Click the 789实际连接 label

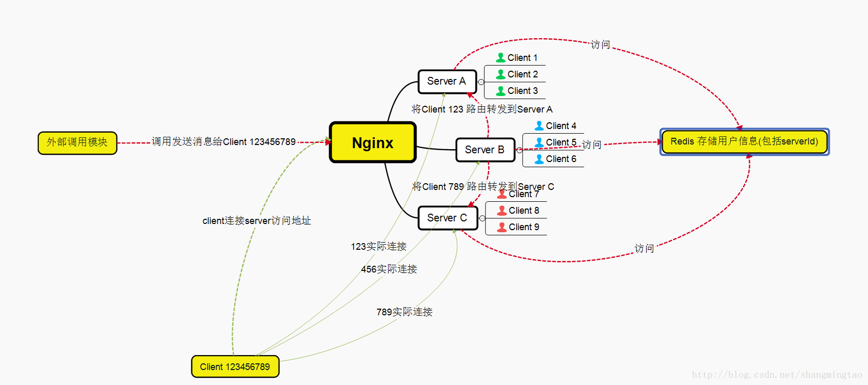pos(405,312)
